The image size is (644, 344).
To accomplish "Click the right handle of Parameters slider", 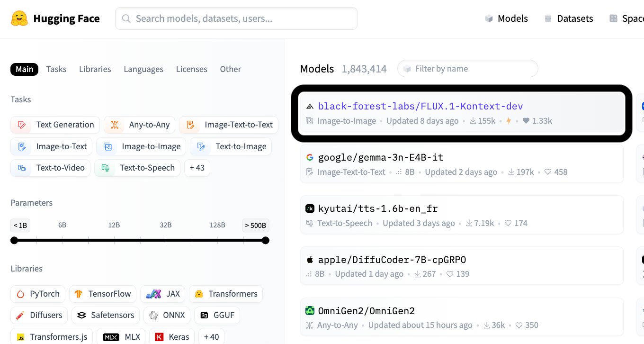I will pyautogui.click(x=266, y=240).
